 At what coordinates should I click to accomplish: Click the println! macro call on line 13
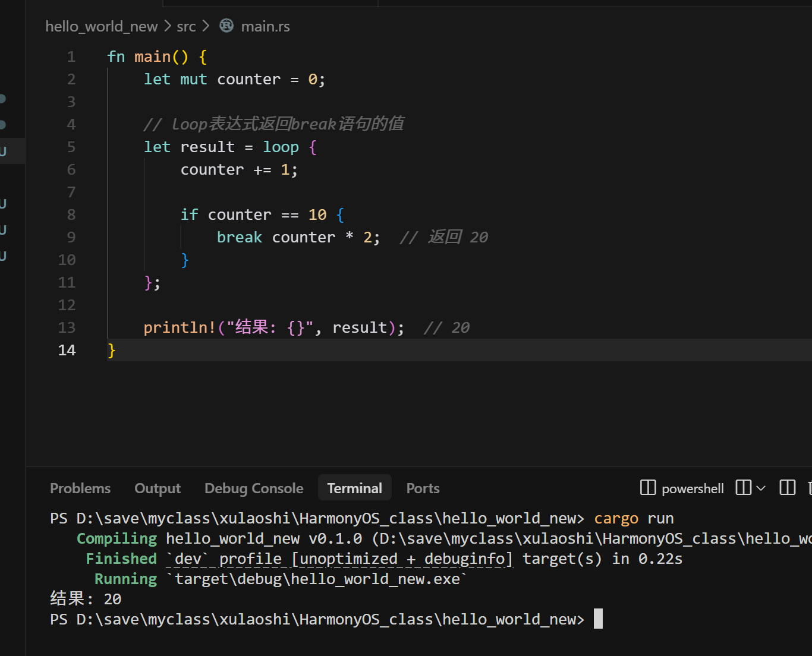click(x=274, y=328)
